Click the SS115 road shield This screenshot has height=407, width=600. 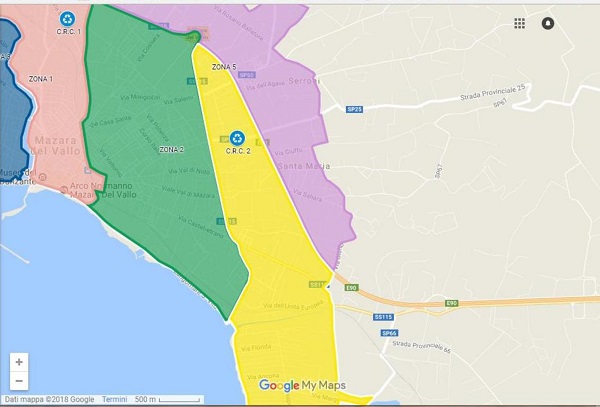tap(385, 317)
